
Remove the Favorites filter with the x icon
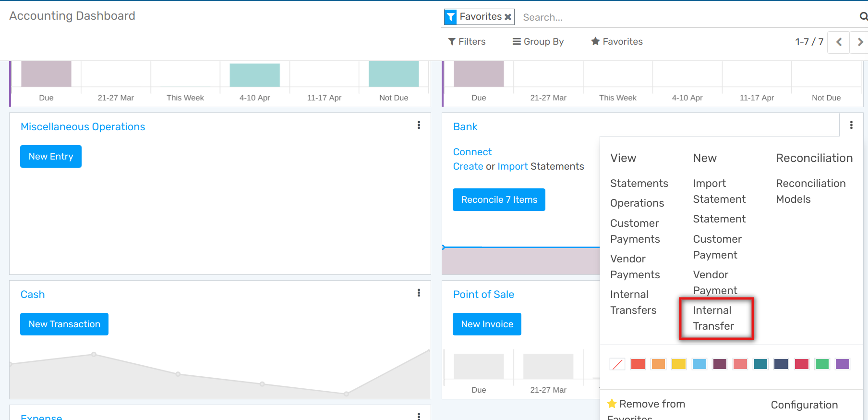point(507,17)
